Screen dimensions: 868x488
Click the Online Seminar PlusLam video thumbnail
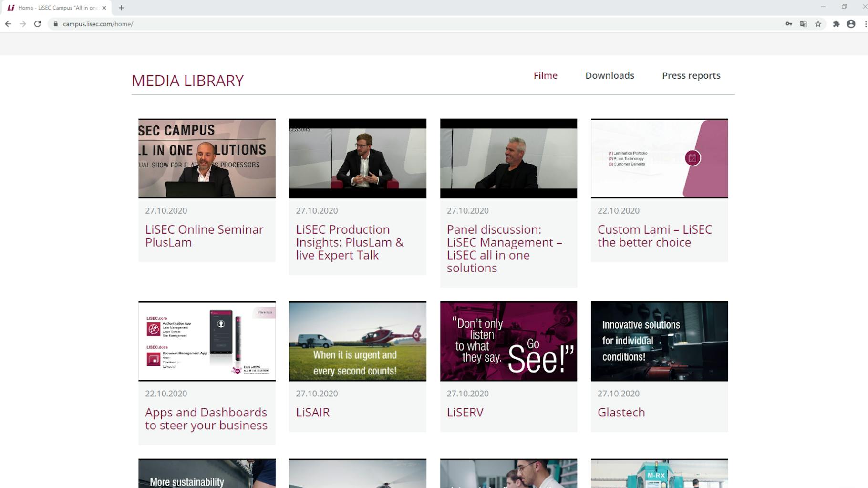click(x=207, y=158)
